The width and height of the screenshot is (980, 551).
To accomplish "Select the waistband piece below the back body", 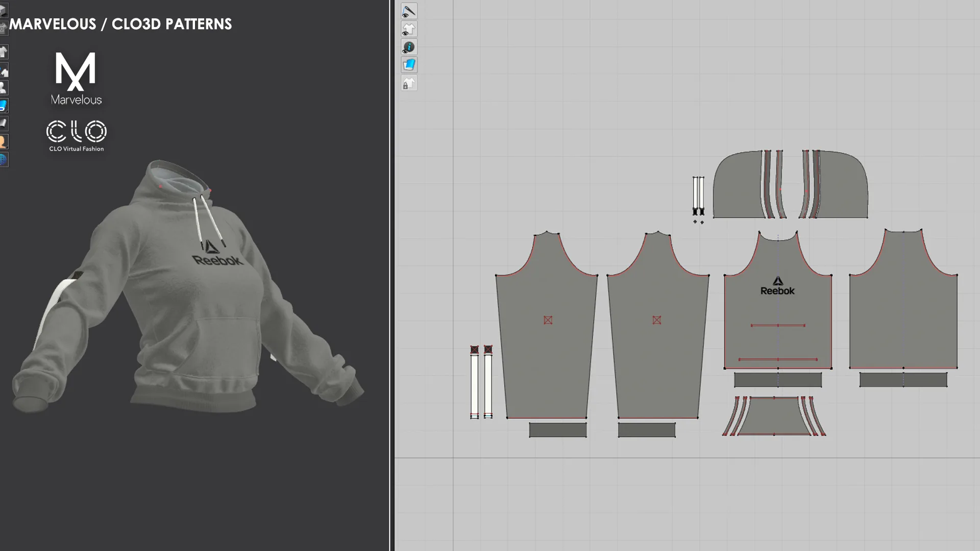I will coord(903,380).
